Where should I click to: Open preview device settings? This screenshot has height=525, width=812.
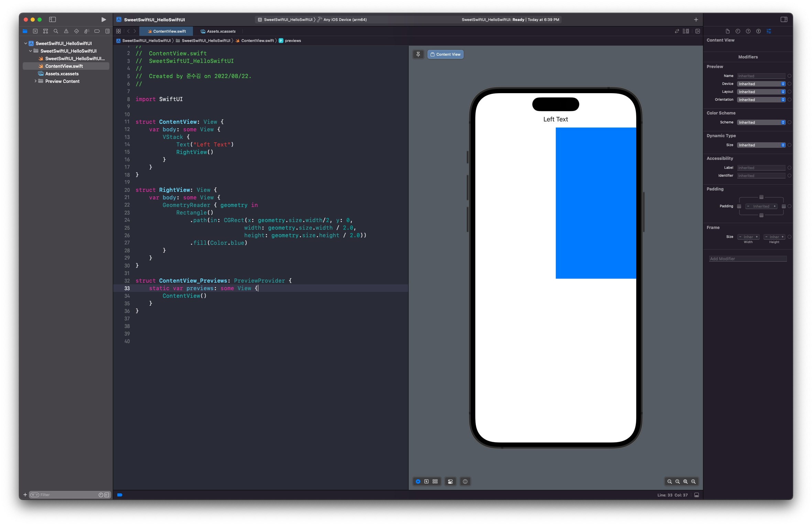point(450,481)
